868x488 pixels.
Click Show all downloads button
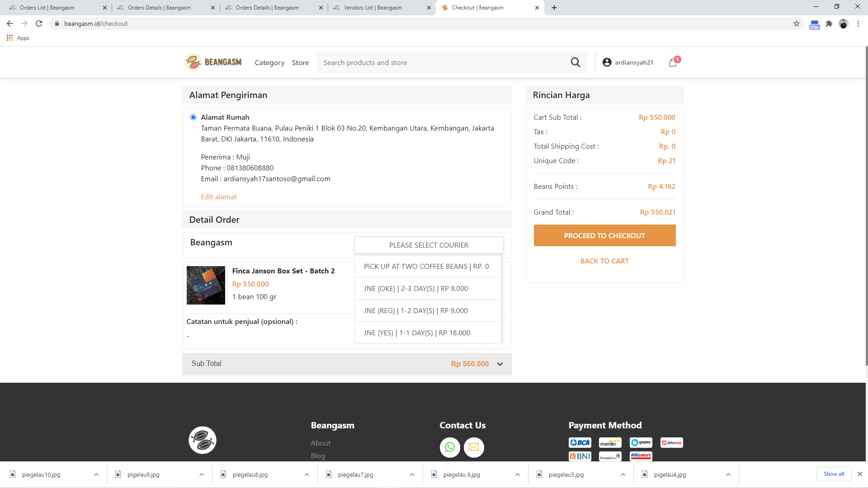(x=834, y=474)
